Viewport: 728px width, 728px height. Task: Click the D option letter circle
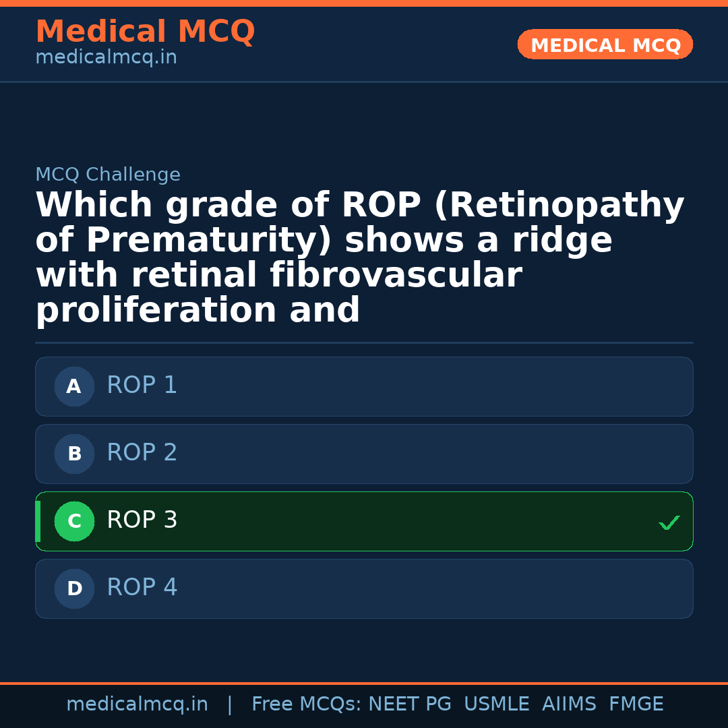(x=74, y=589)
